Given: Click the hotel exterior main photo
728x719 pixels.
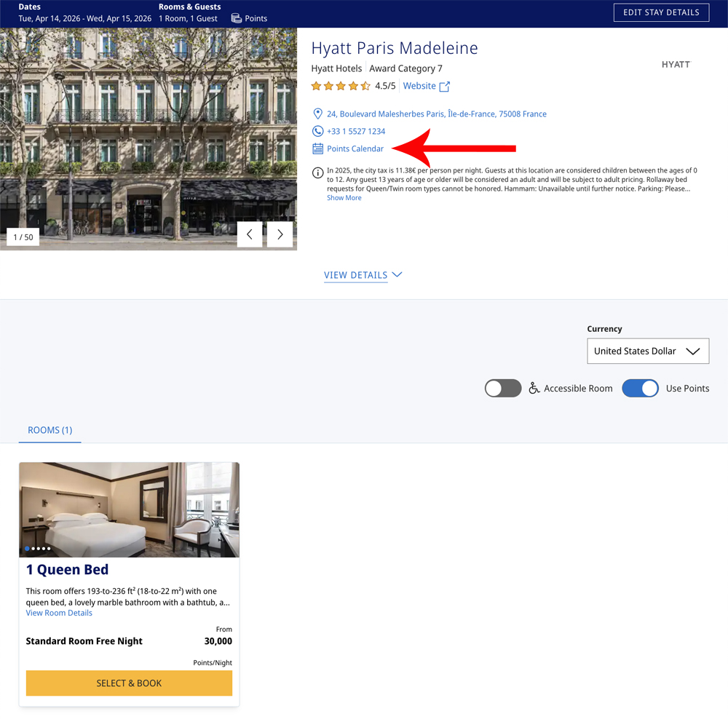Looking at the screenshot, I should [149, 139].
